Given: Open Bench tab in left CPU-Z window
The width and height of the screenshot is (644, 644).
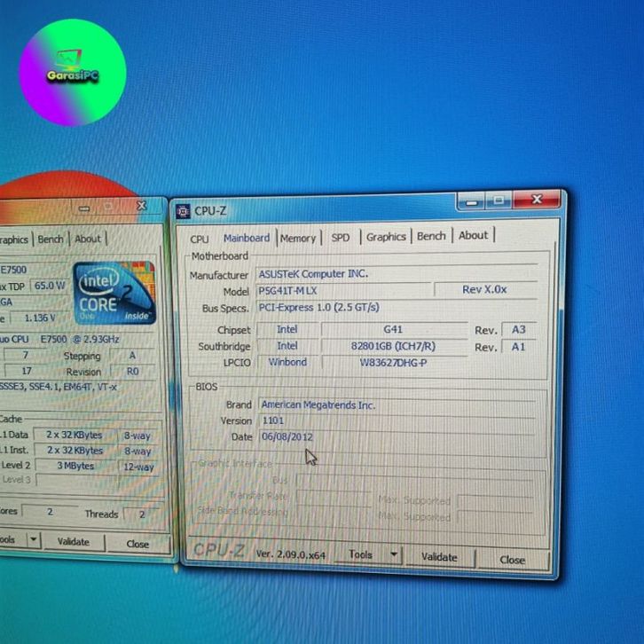Looking at the screenshot, I should click(x=51, y=239).
